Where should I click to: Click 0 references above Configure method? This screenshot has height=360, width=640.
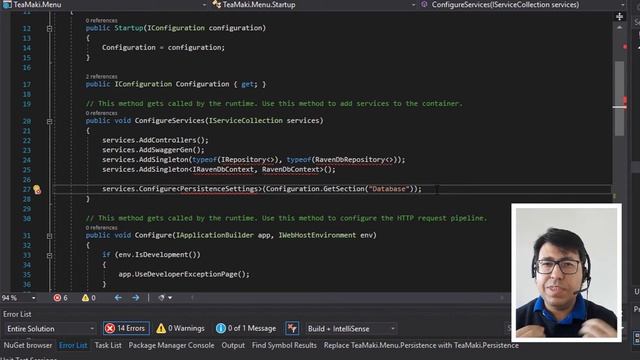pyautogui.click(x=101, y=228)
